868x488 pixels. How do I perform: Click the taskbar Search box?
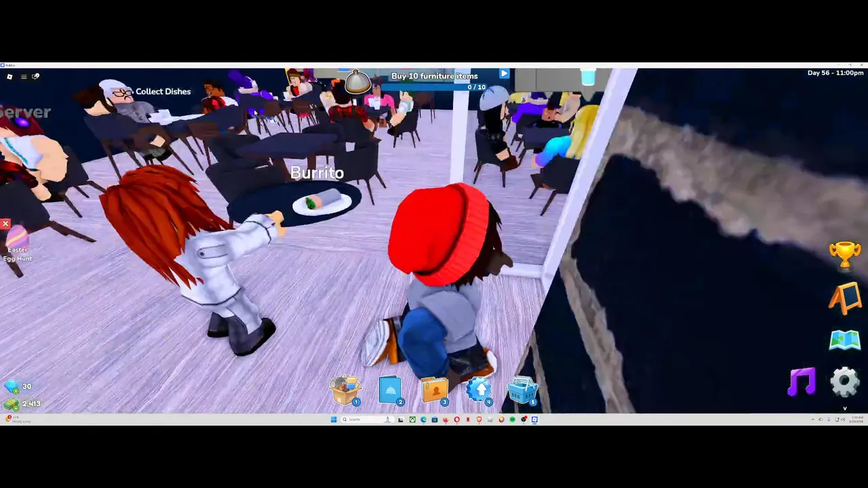coord(368,420)
